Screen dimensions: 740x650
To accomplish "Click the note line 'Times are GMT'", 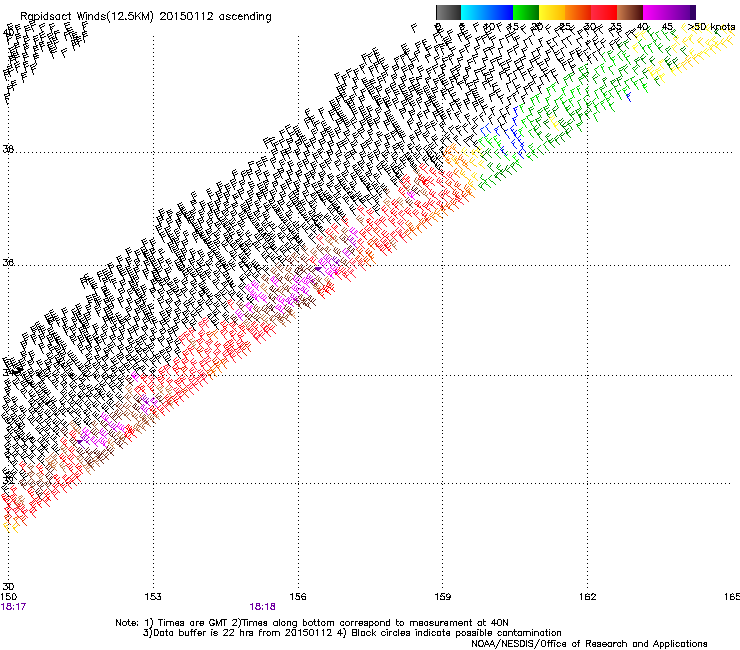I will coord(192,623).
